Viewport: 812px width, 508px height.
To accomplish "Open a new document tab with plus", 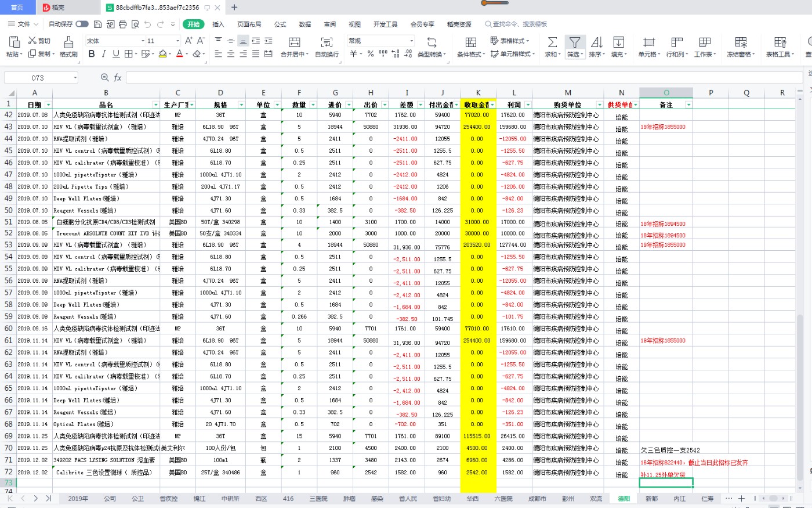I will [x=234, y=8].
